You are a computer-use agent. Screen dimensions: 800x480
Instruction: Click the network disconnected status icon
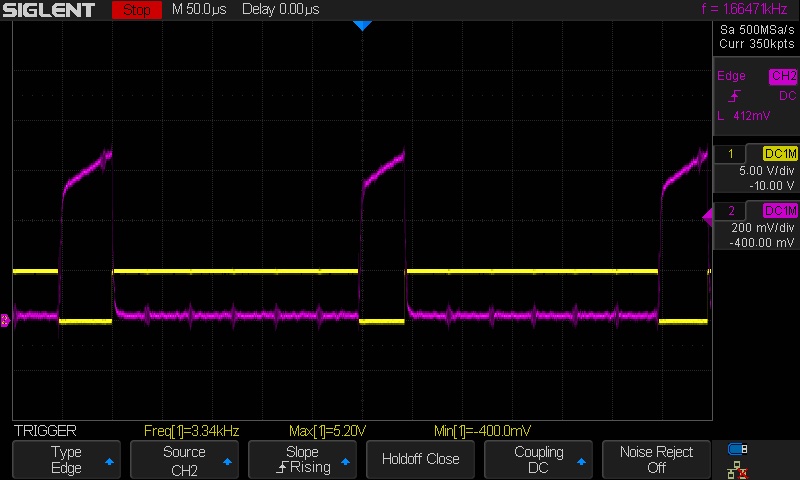737,470
